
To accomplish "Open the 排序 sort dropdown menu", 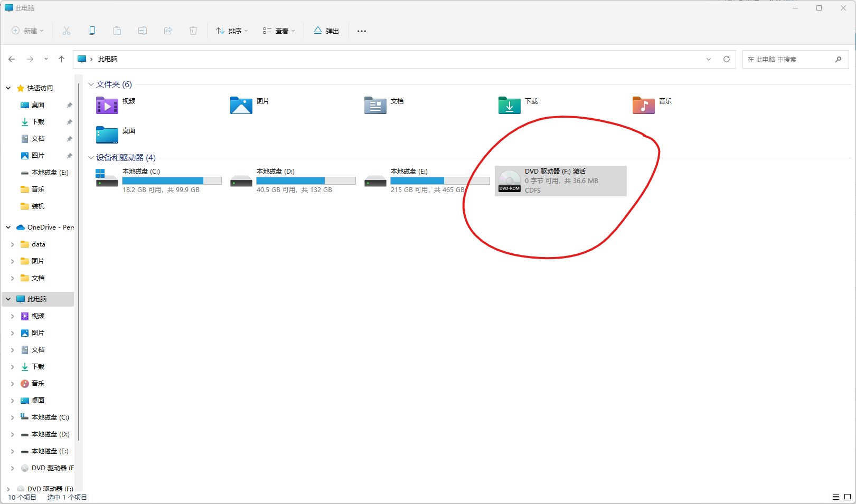I will point(232,31).
